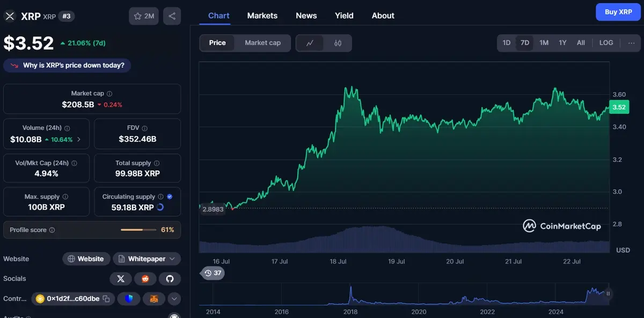Open the share icon button

[172, 16]
